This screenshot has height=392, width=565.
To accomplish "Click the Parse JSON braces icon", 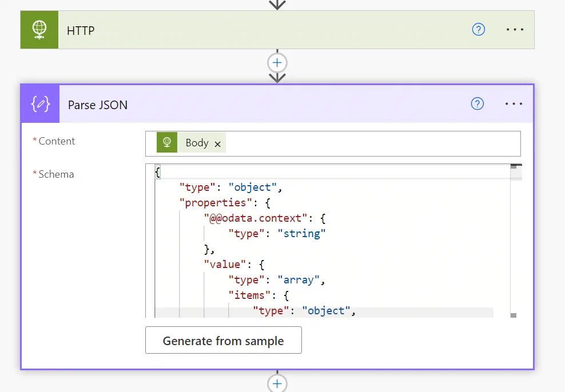I will click(41, 104).
